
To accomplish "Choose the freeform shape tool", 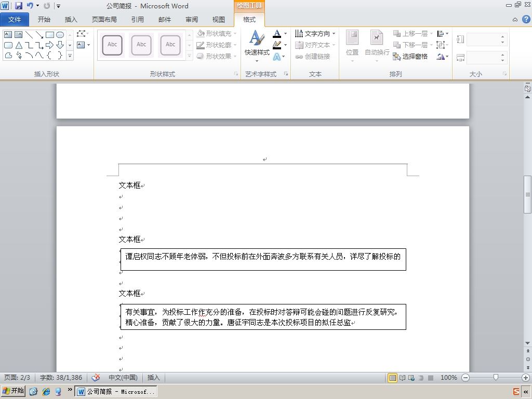I will 8,55.
